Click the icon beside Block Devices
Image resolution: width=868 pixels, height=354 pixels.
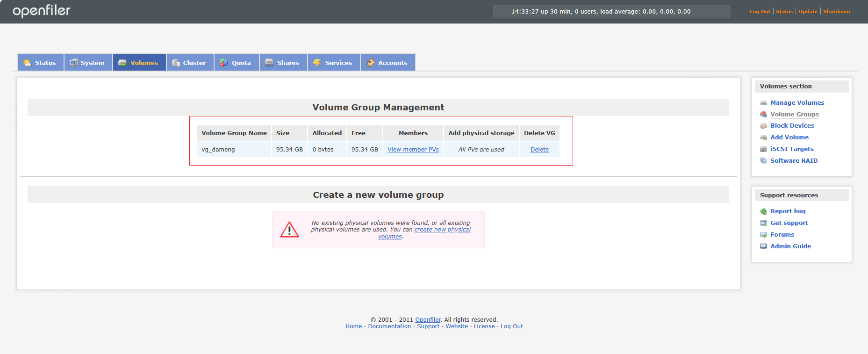(763, 126)
